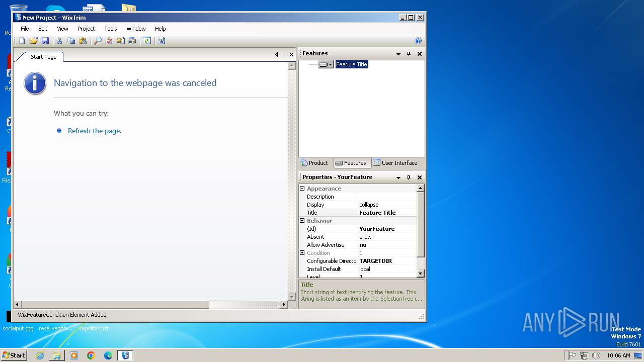This screenshot has height=362, width=644.
Task: Move to the previous document tab arrow
Action: [276, 54]
